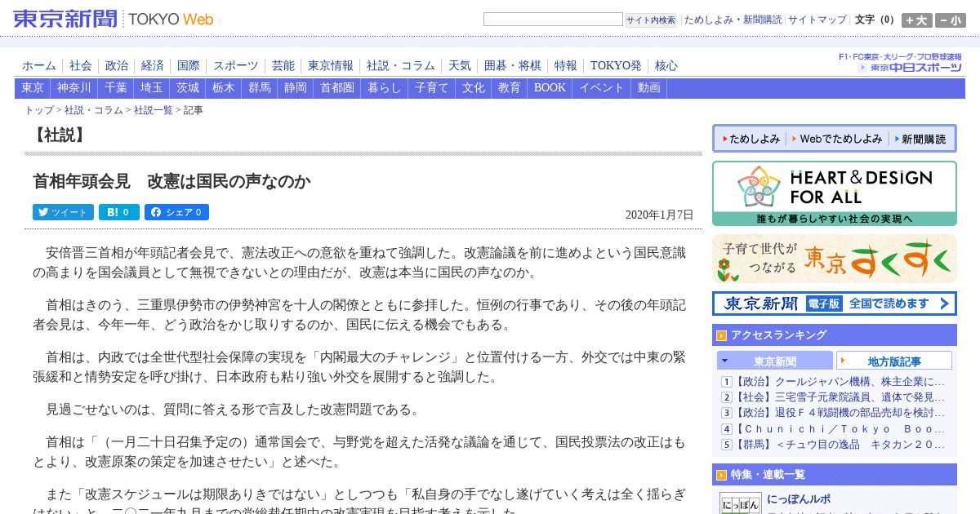Bookmark the article with the B! Hatena button
Viewport: 980px width, 514px height.
(119, 212)
